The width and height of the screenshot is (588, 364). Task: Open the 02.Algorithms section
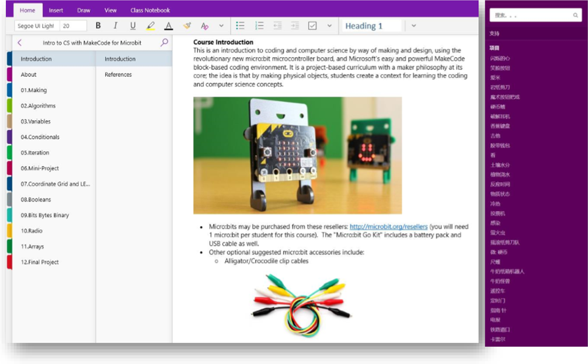point(54,106)
